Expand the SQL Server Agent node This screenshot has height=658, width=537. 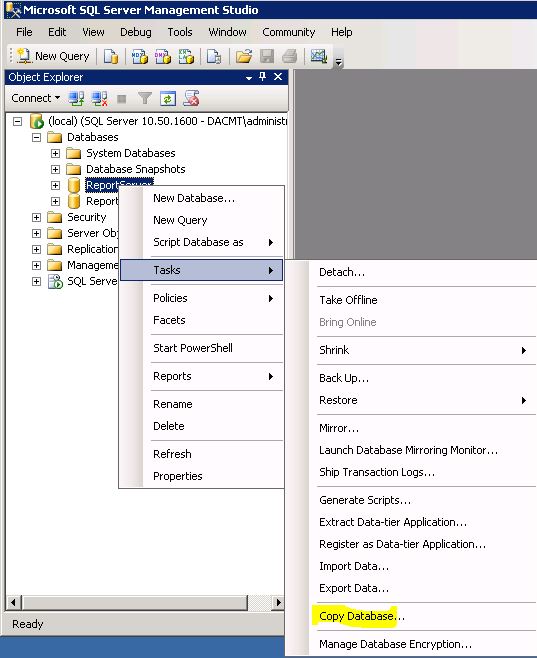(x=36, y=281)
